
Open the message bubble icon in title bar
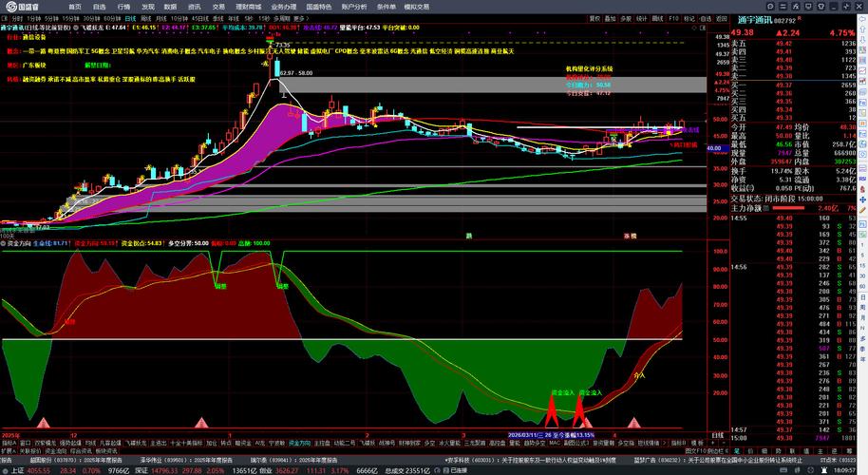click(770, 7)
